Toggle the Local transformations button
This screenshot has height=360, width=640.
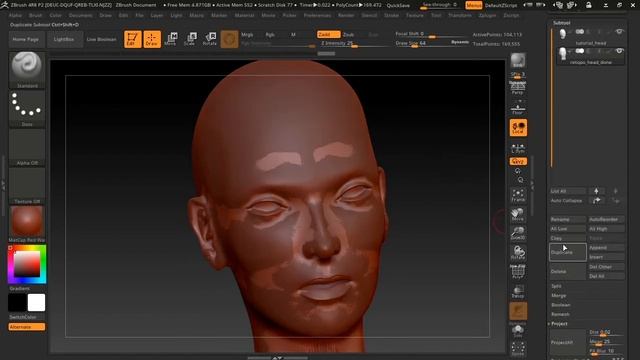pos(518,127)
